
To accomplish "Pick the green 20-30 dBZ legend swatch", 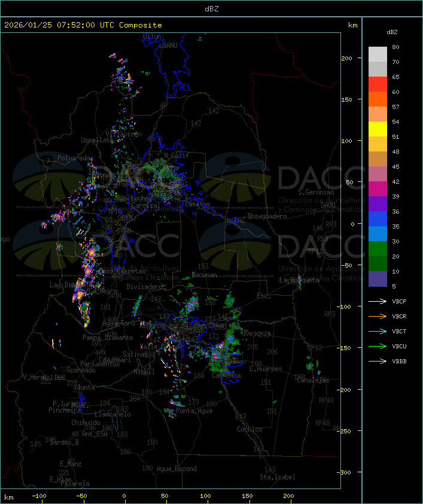I will (378, 249).
